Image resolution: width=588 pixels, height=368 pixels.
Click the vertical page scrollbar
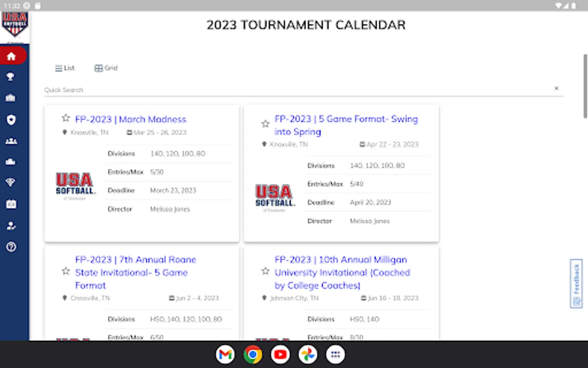point(585,86)
